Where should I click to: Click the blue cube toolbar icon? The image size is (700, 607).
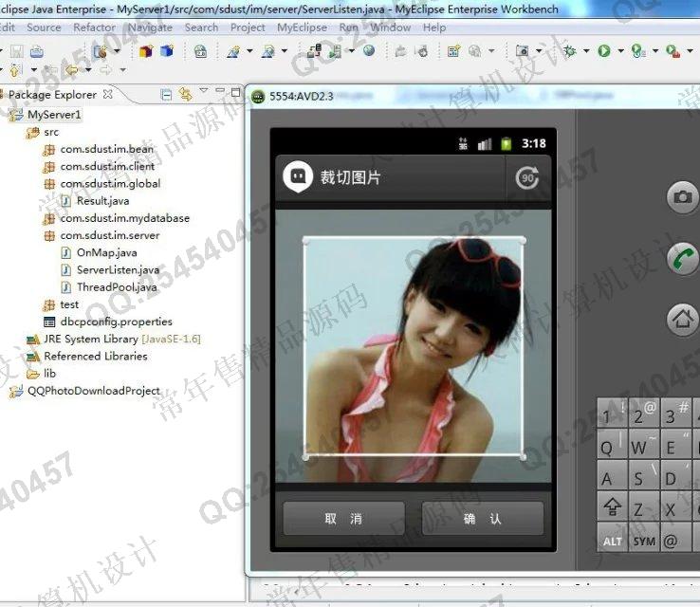pyautogui.click(x=167, y=51)
